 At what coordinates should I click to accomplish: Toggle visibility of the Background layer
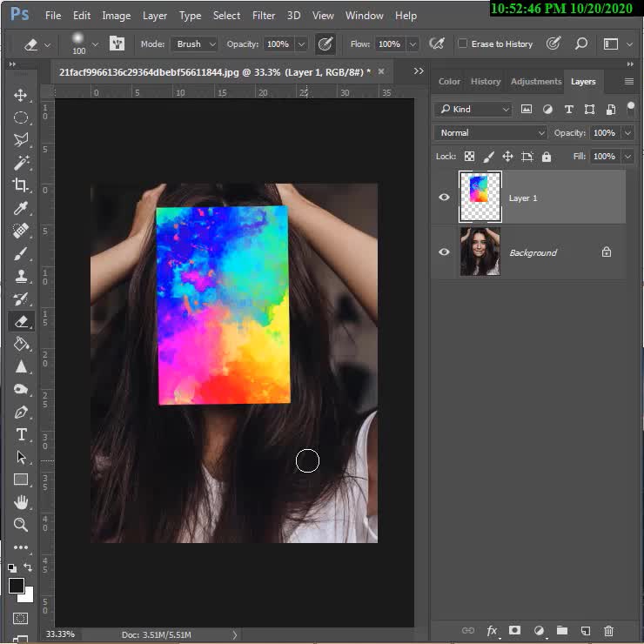[444, 252]
